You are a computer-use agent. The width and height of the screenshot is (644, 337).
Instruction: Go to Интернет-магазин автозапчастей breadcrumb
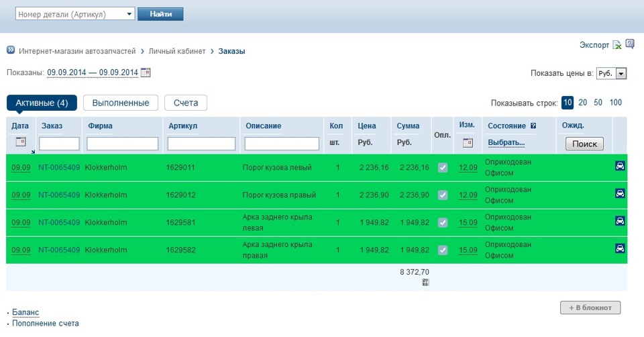coord(77,51)
